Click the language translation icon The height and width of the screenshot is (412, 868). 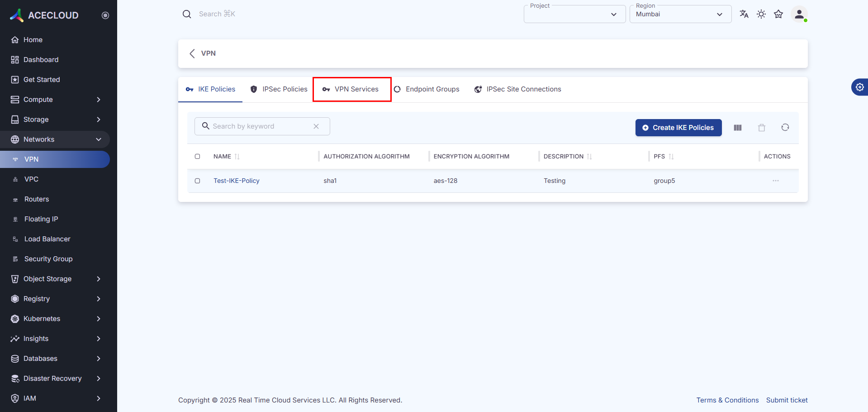(744, 14)
